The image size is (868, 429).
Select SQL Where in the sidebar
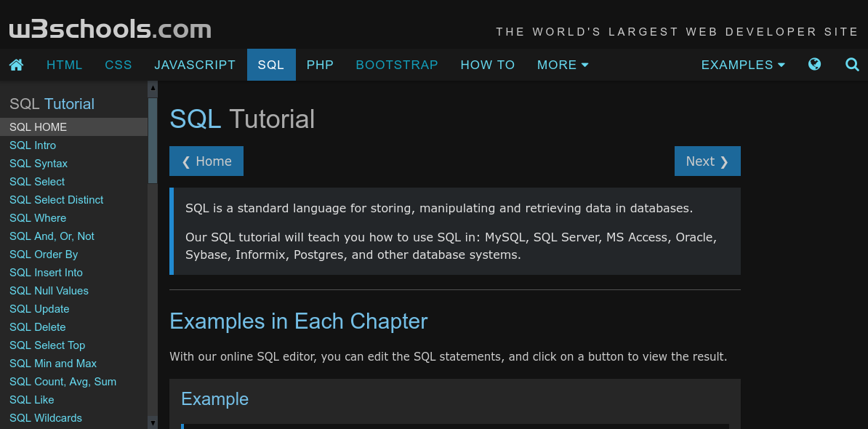38,217
